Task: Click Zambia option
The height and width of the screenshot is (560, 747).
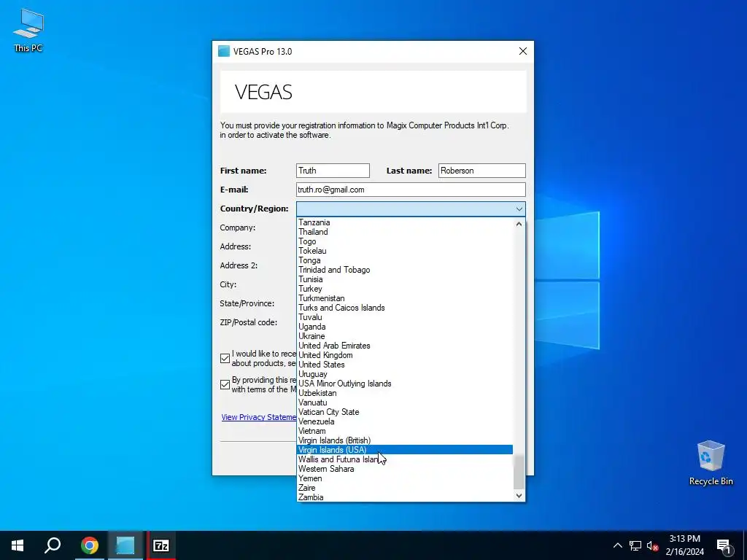Action: tap(405, 497)
